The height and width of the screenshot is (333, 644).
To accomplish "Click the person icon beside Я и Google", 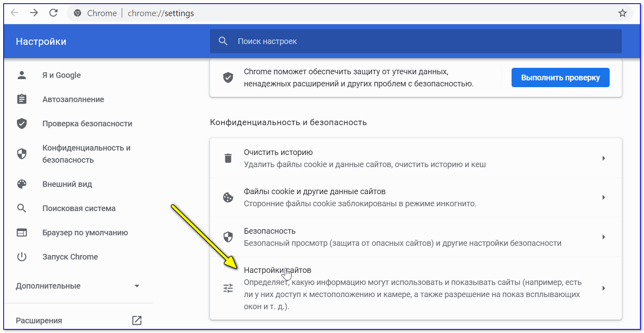I will [22, 75].
